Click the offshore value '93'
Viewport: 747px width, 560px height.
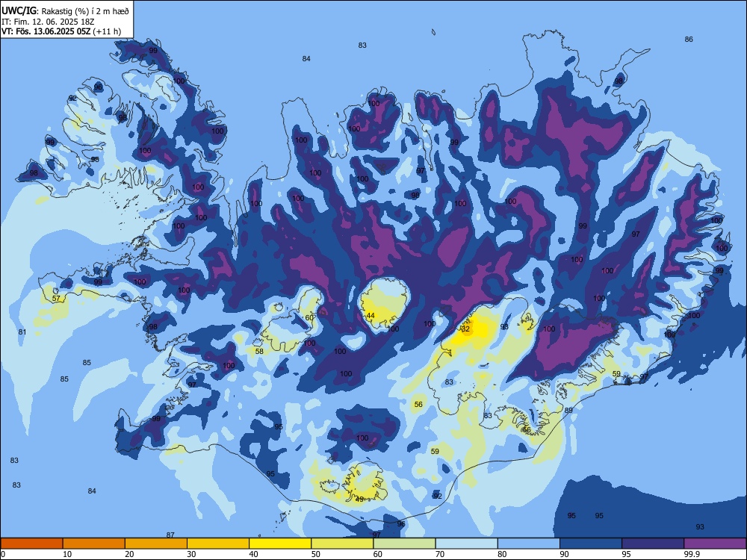coord(700,526)
